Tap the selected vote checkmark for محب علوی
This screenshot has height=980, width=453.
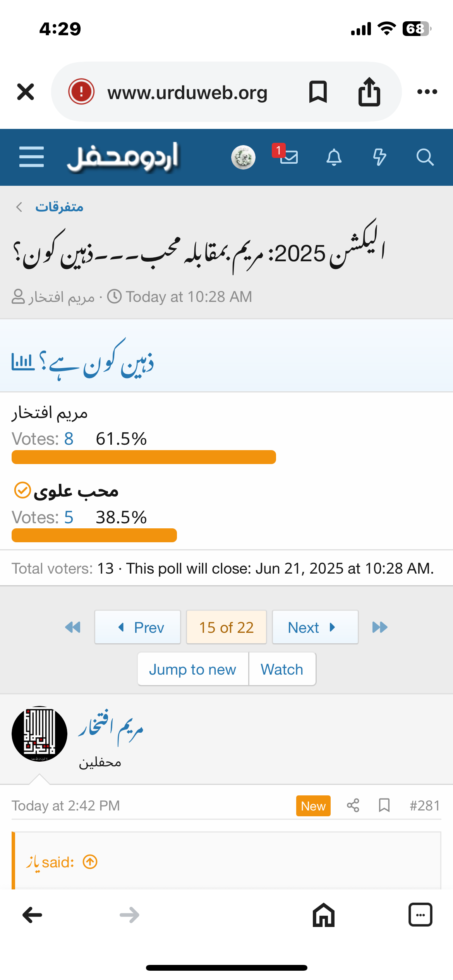click(22, 490)
